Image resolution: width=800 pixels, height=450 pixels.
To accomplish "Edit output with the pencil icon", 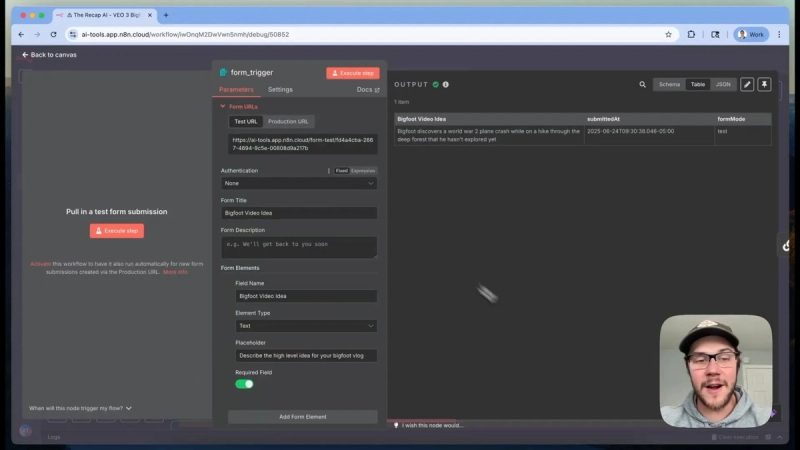I will [x=747, y=85].
